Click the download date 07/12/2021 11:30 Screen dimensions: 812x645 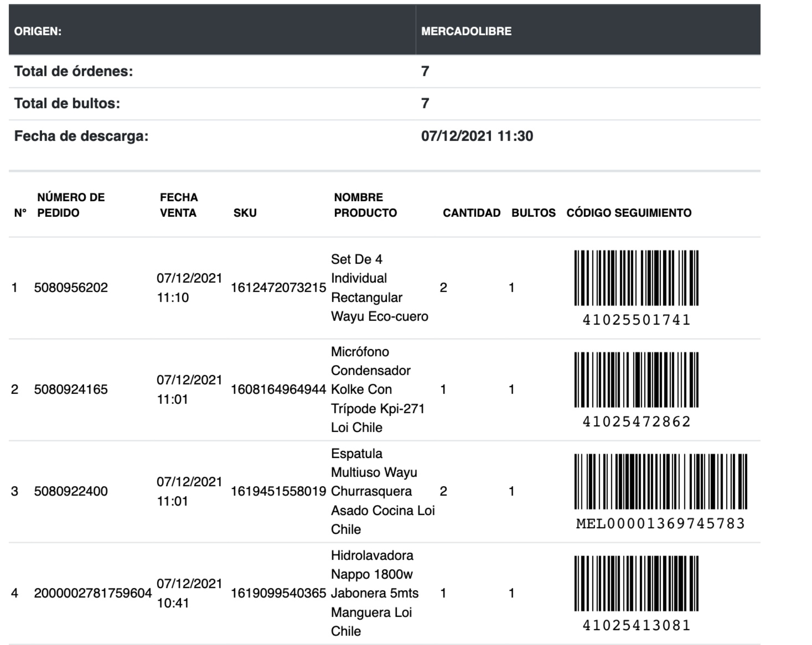(x=477, y=136)
